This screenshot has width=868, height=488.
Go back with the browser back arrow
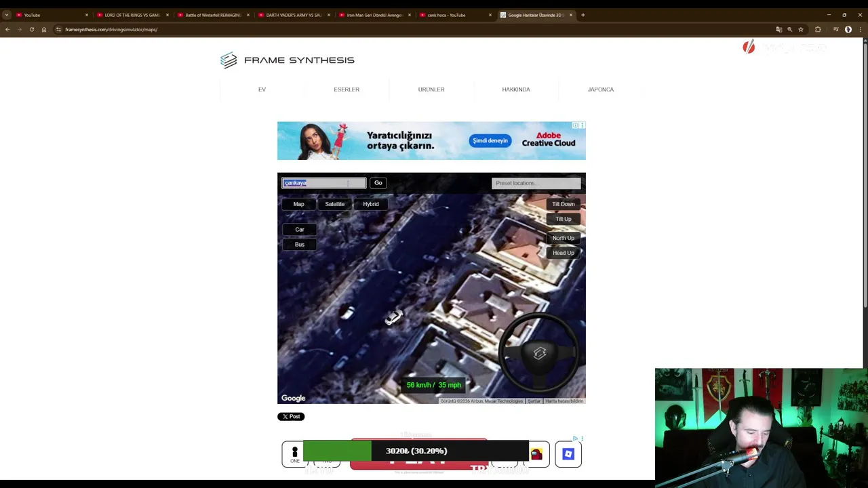(7, 29)
